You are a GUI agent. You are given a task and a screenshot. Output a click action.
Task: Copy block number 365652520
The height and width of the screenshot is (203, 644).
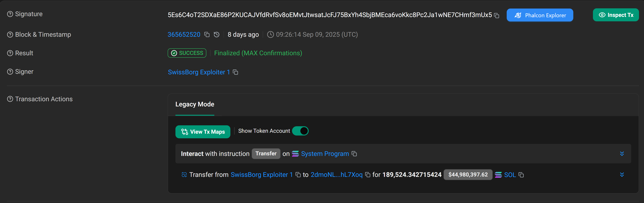coord(207,34)
